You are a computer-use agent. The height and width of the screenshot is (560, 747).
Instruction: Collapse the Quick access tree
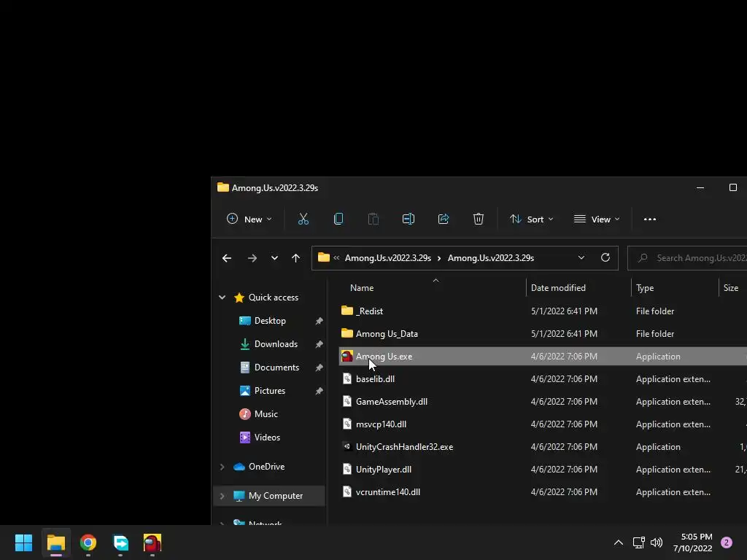point(222,297)
